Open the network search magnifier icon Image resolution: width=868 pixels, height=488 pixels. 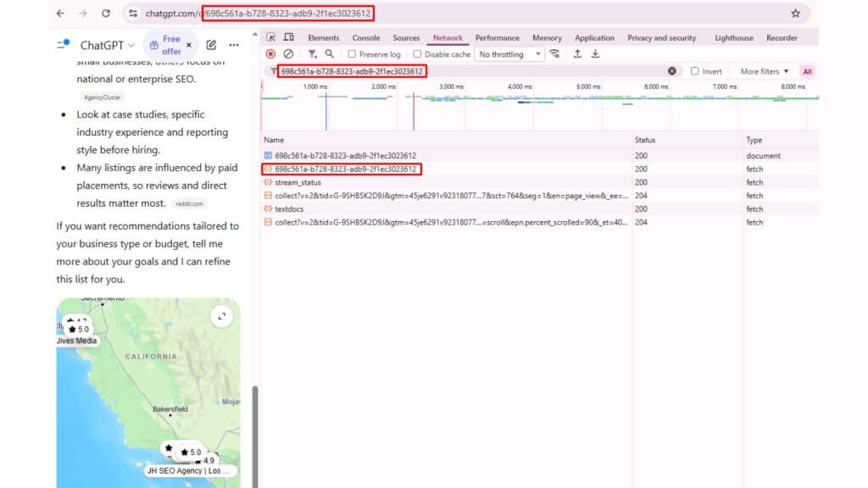coord(330,53)
